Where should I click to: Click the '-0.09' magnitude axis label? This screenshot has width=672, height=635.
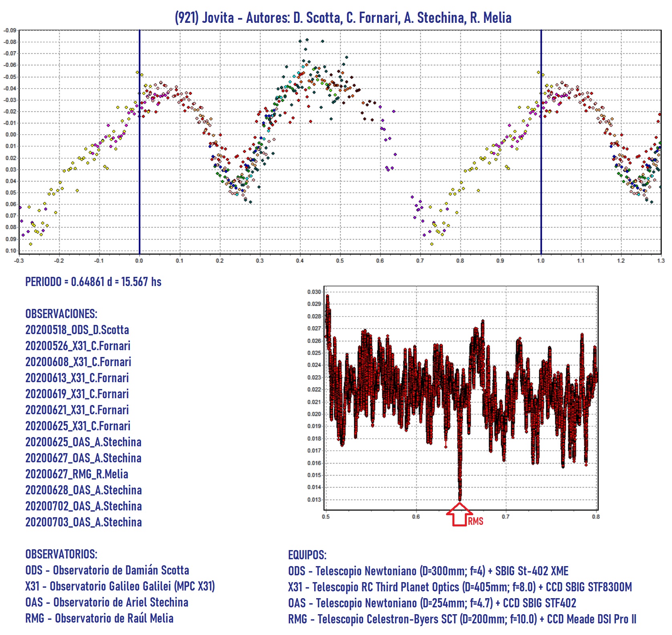pos(10,30)
